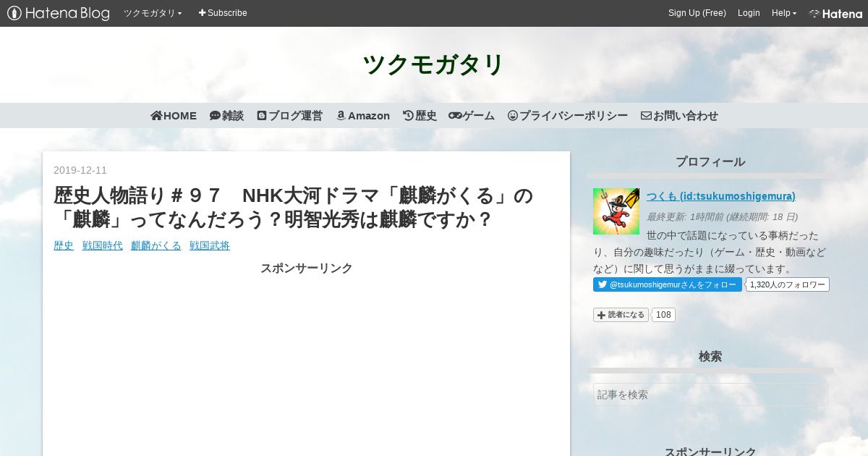Image resolution: width=868 pixels, height=456 pixels.
Task: Click the 記事を検索 search field
Action: 710,394
